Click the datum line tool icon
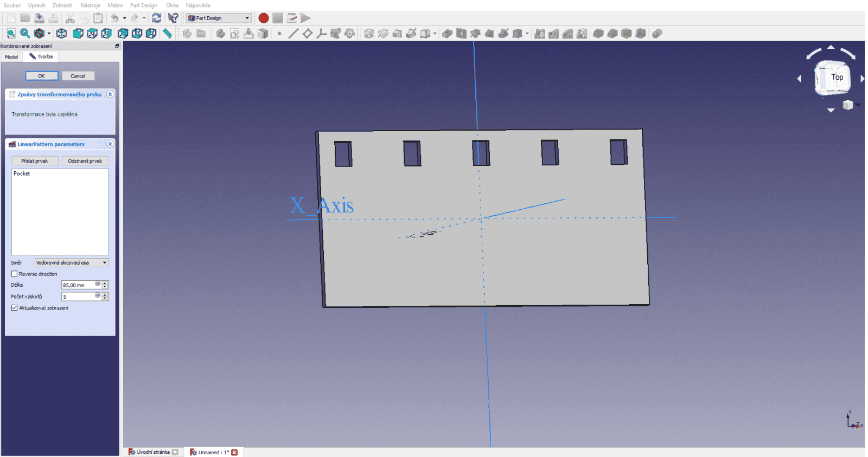Screen dimensions: 868x457 [293, 34]
